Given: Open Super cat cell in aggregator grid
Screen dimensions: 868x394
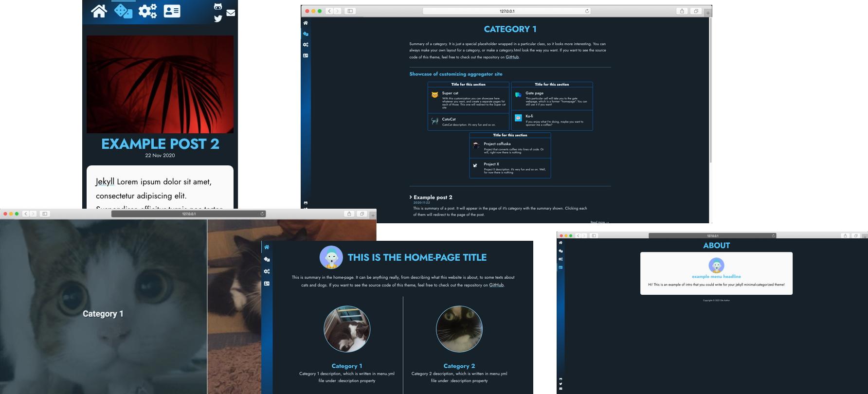Looking at the screenshot, I should coord(469,100).
